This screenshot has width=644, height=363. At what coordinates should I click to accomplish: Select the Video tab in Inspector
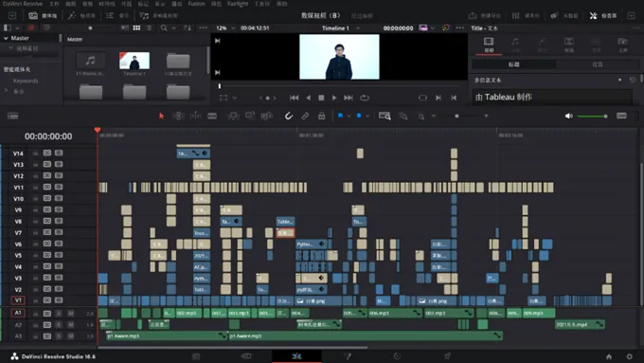(489, 45)
